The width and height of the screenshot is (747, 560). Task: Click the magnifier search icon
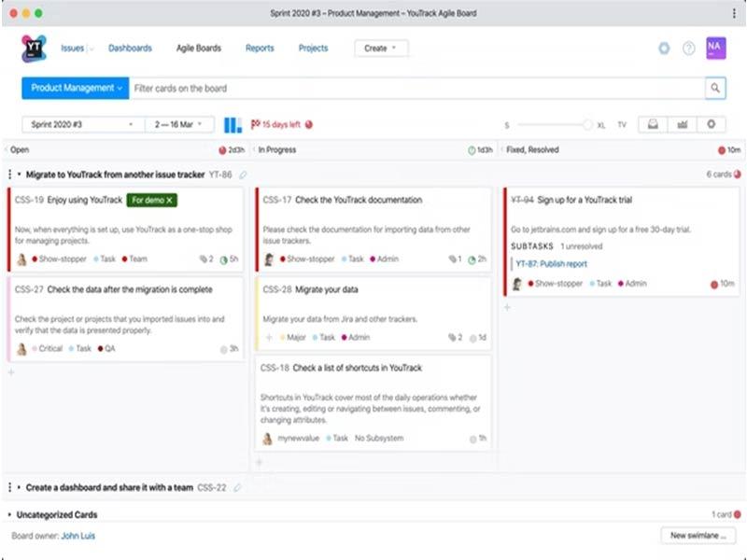[715, 88]
